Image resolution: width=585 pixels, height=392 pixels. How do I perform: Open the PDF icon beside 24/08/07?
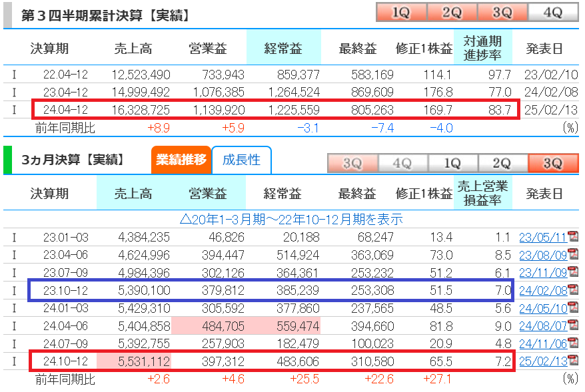[x=573, y=325]
